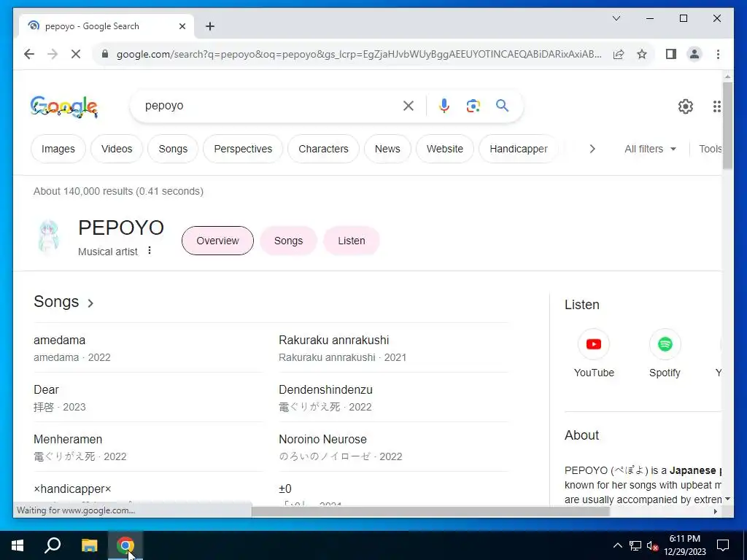
Task: Open the song ±0
Action: coord(285,489)
